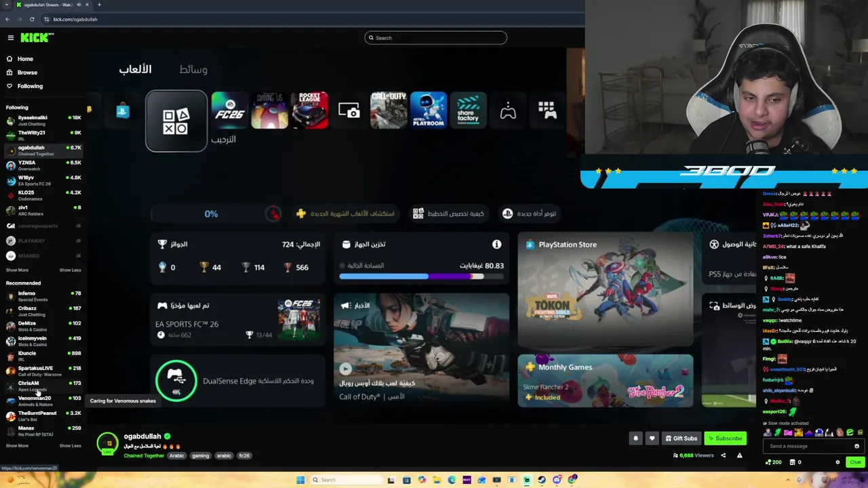This screenshot has height=488, width=868.
Task: Click the green Chat send button
Action: click(855, 462)
